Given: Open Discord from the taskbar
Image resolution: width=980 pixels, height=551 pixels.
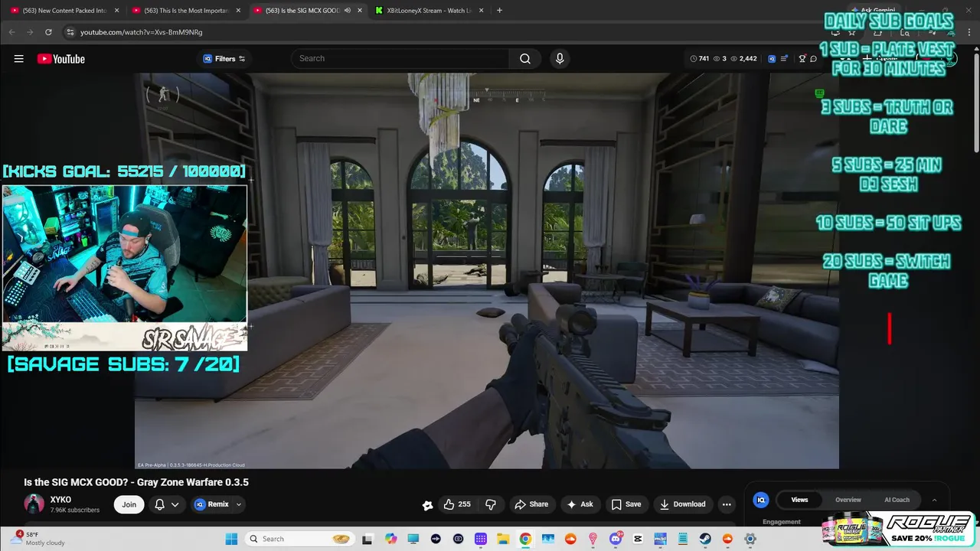Looking at the screenshot, I should (616, 539).
